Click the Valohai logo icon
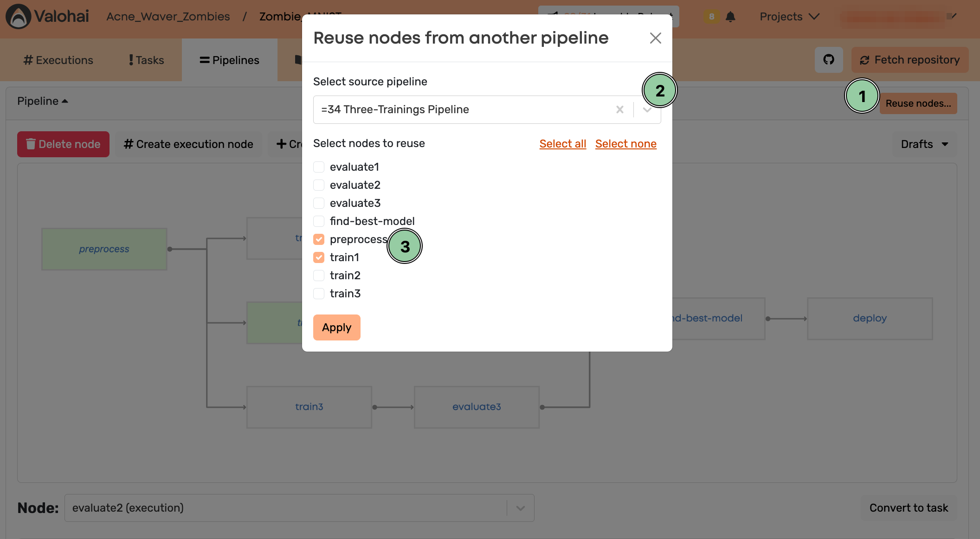 coord(18,17)
